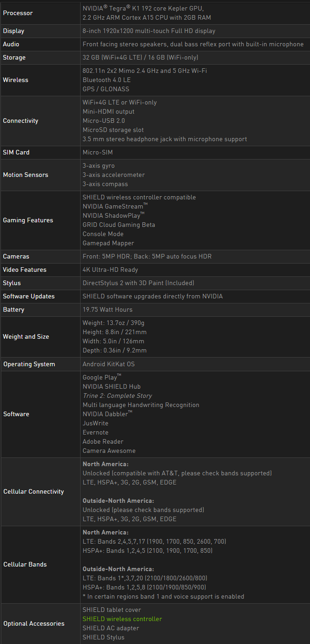The image size is (310, 644).
Task: Click the Video Features row label
Action: 25,270
